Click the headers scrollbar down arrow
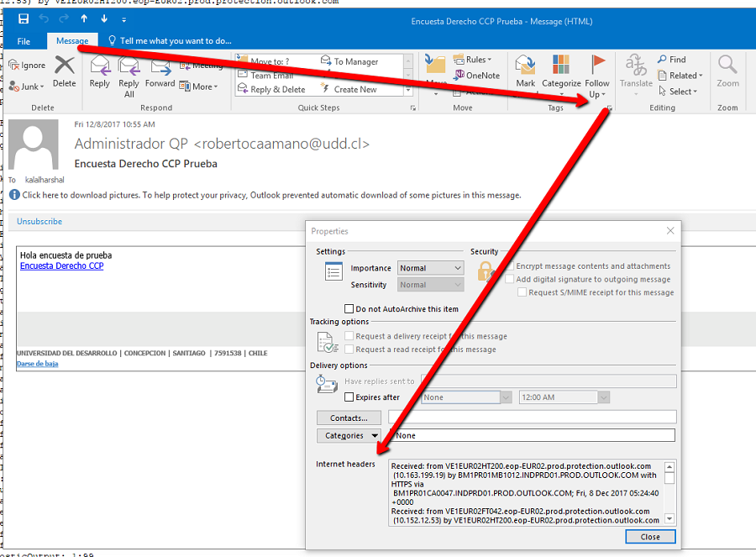The height and width of the screenshot is (557, 756). (x=669, y=519)
